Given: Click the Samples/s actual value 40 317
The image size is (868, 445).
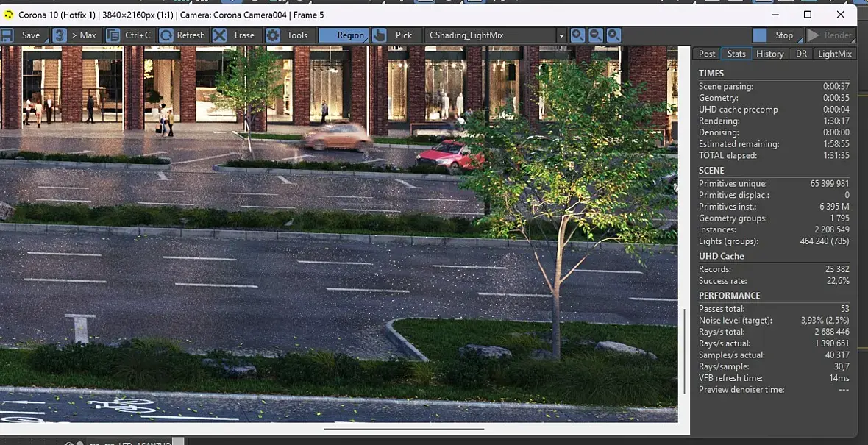Looking at the screenshot, I should [837, 355].
